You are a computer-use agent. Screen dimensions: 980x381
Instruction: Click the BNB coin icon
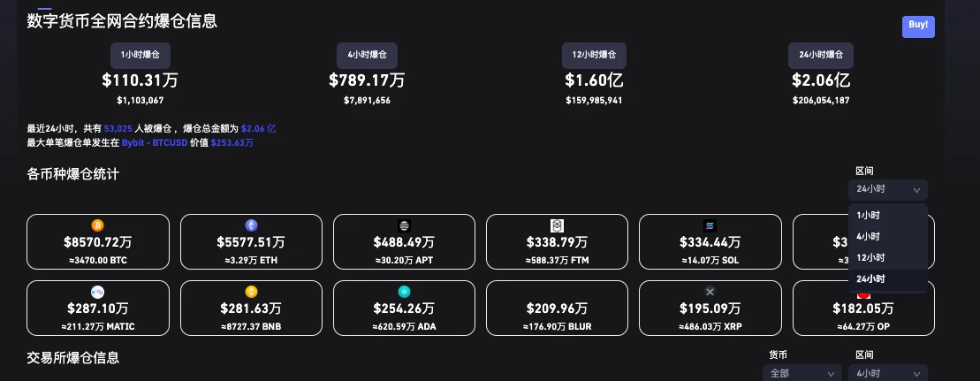(x=251, y=292)
